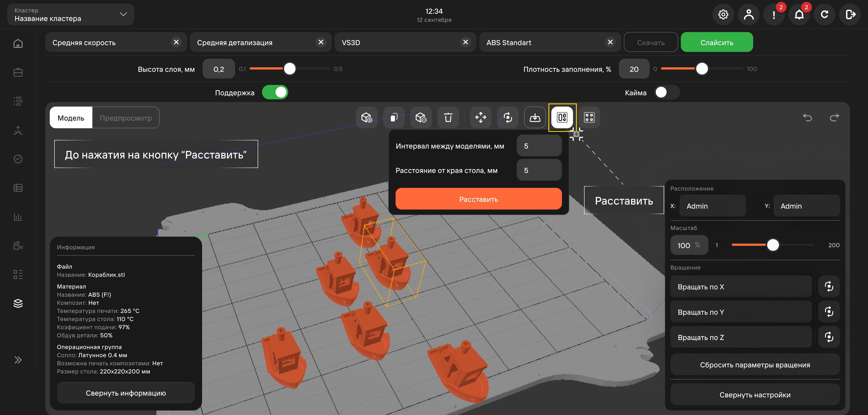
Task: Click the Скачать button
Action: click(651, 42)
